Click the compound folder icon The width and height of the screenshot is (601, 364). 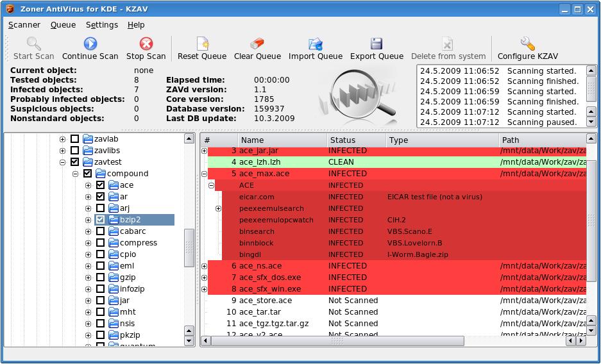tap(101, 174)
